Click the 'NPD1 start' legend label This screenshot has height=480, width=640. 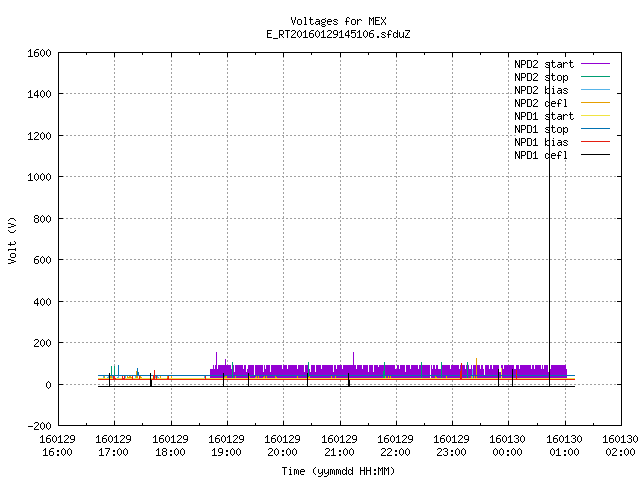coord(544,116)
